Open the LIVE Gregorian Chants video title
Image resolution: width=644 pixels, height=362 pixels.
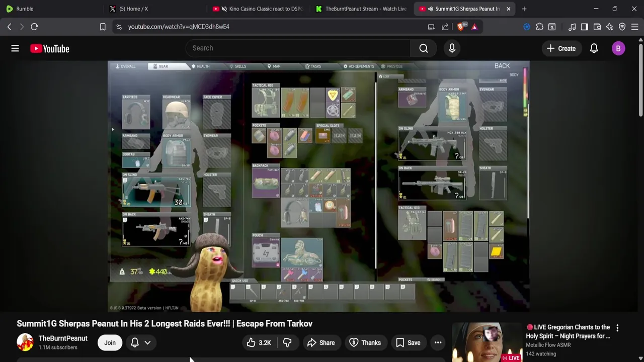click(x=568, y=331)
